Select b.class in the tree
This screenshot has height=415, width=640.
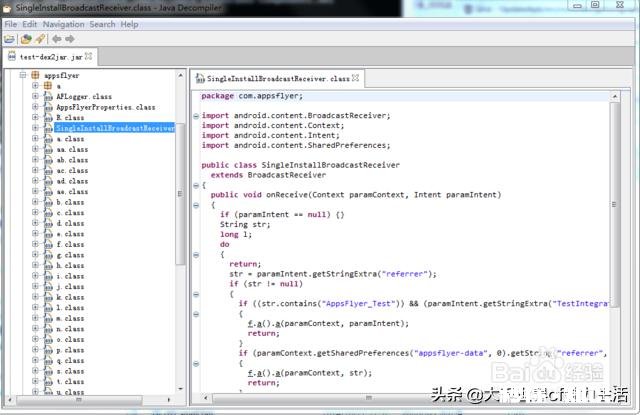point(70,202)
